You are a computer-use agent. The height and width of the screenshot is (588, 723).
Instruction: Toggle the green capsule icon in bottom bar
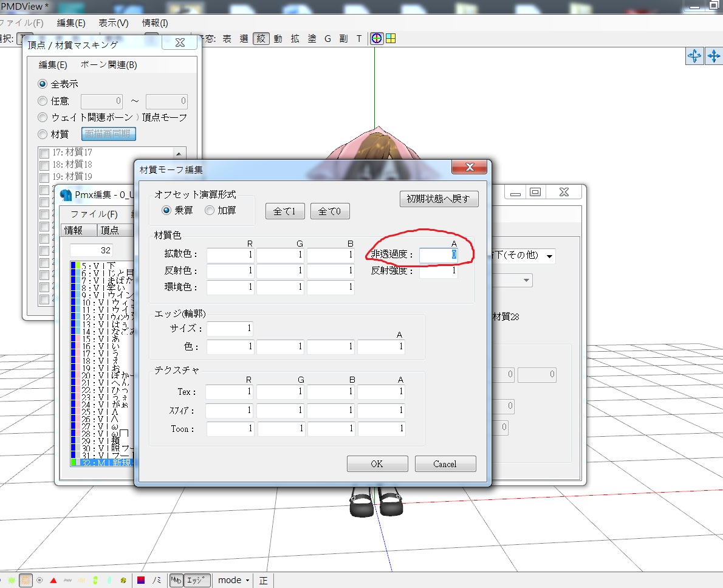(95, 580)
